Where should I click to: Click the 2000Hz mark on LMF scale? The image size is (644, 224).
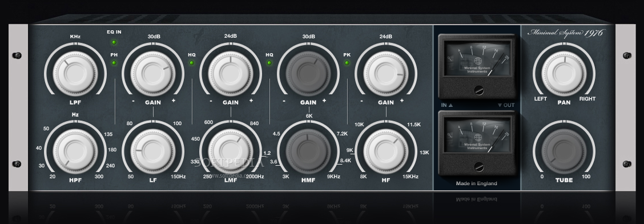click(255, 177)
